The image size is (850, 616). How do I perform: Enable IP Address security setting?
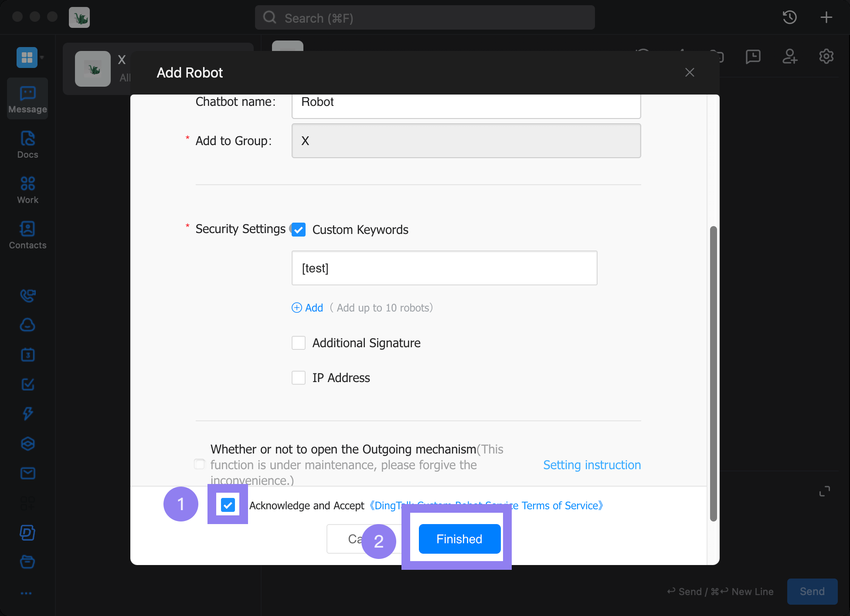(298, 377)
